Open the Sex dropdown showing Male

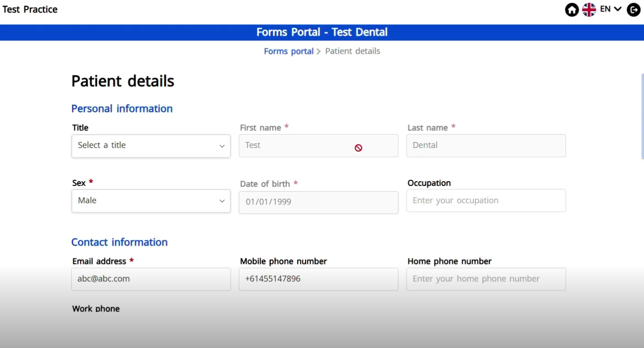[x=151, y=201]
